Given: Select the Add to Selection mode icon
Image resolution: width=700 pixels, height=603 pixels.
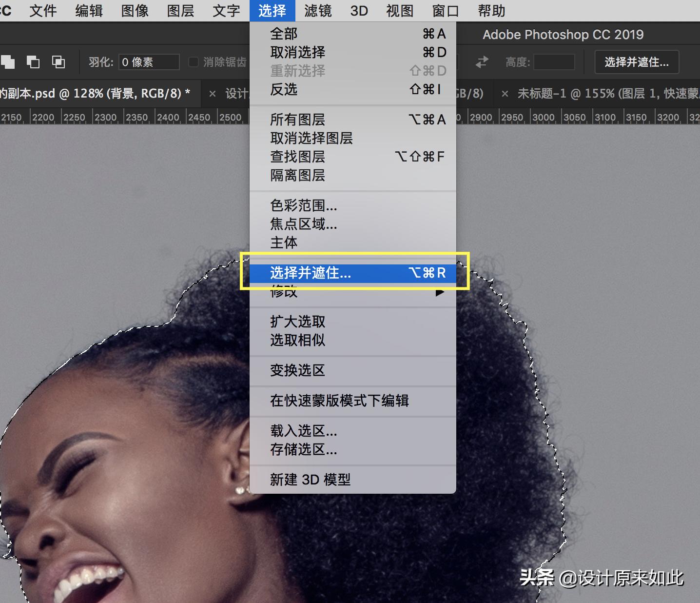Looking at the screenshot, I should point(8,62).
